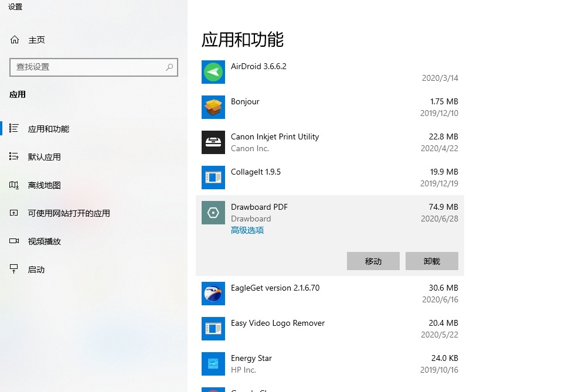Click the 查找设置 search field
This screenshot has height=392, width=565.
[x=94, y=67]
